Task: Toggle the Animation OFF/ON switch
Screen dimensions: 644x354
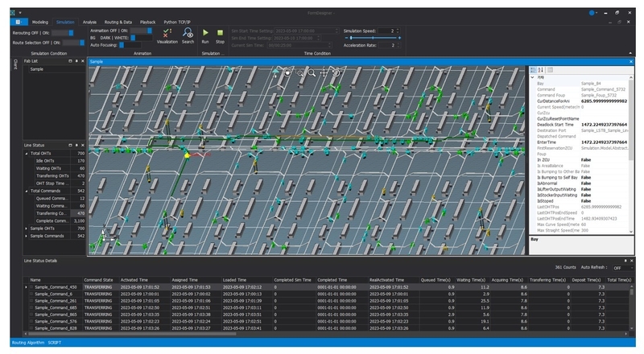Action: tap(142, 31)
